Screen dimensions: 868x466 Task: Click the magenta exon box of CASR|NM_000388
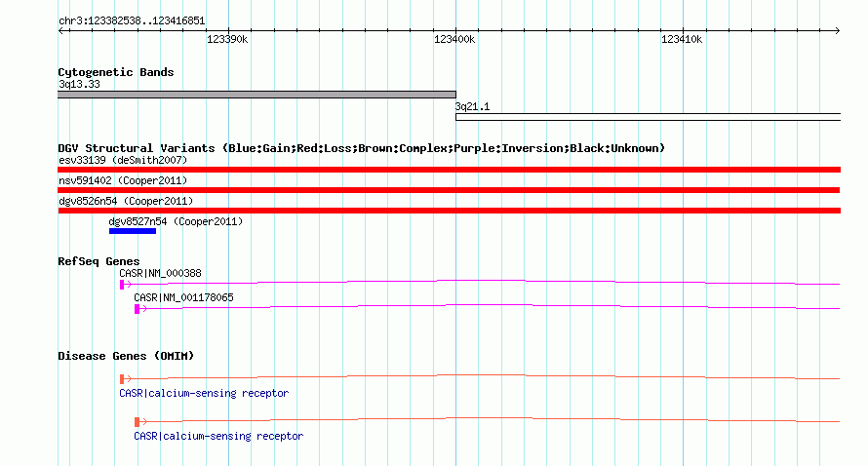122,285
